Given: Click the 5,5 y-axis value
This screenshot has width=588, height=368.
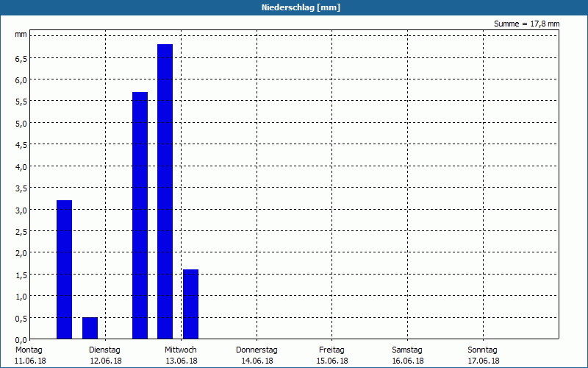Looking at the screenshot, I should tap(21, 102).
